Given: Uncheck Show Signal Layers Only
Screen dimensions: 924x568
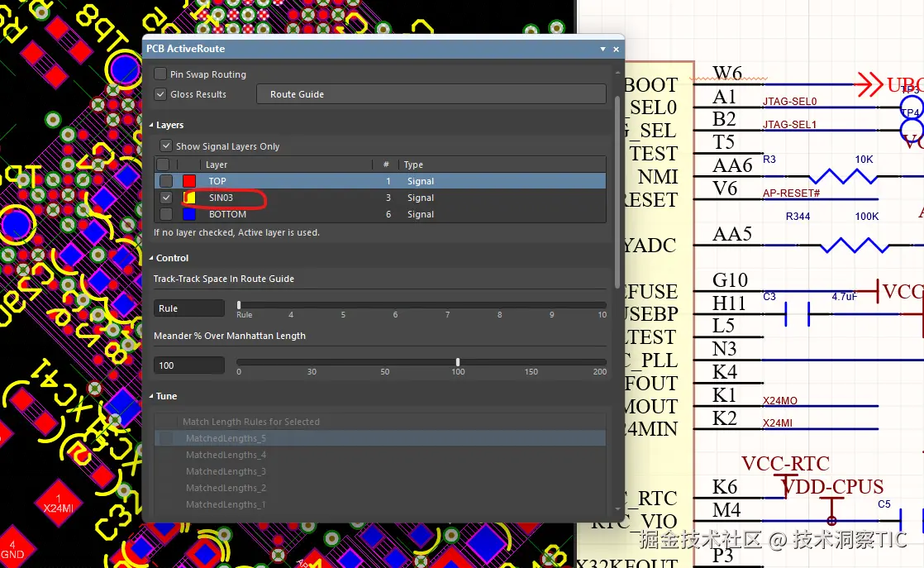Looking at the screenshot, I should click(x=165, y=146).
